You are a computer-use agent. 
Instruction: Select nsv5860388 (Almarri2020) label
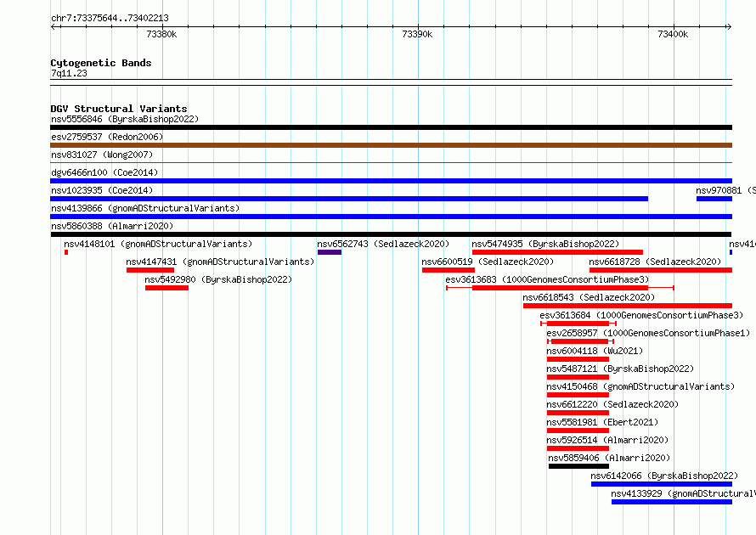[112, 226]
